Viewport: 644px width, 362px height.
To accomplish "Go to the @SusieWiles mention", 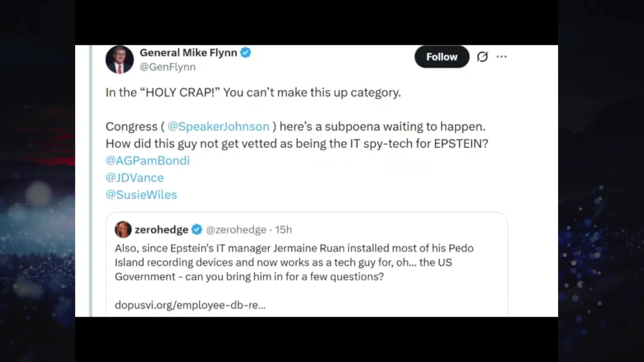I will coord(141,195).
